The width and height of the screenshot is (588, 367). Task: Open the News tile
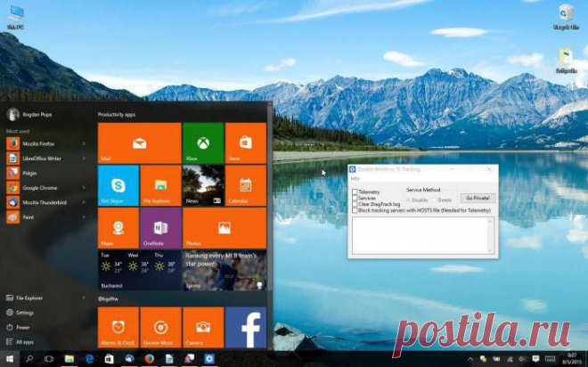click(203, 185)
